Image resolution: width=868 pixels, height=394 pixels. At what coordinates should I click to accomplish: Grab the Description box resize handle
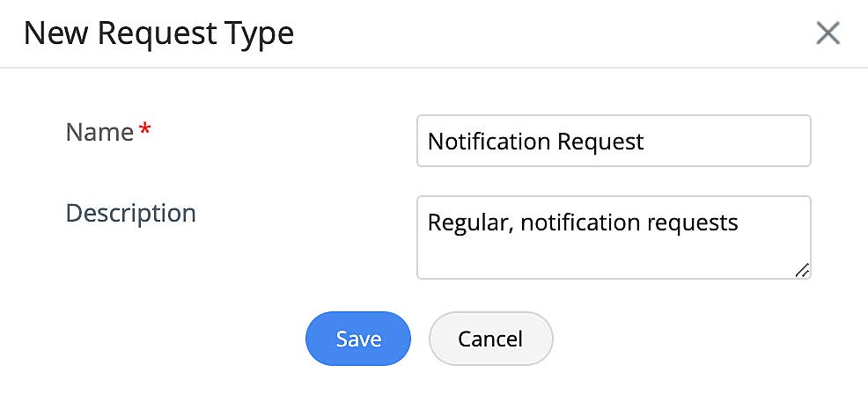click(802, 271)
